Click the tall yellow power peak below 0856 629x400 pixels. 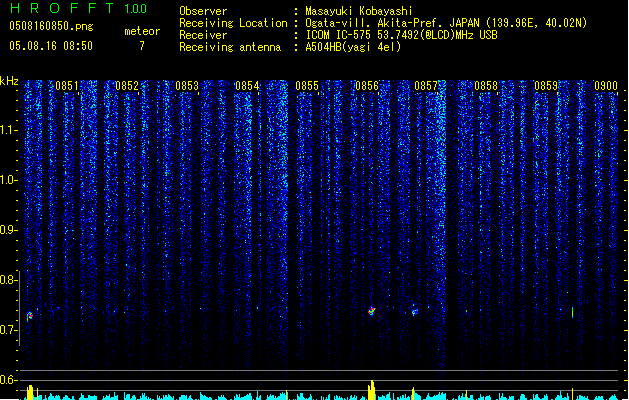pos(372,390)
